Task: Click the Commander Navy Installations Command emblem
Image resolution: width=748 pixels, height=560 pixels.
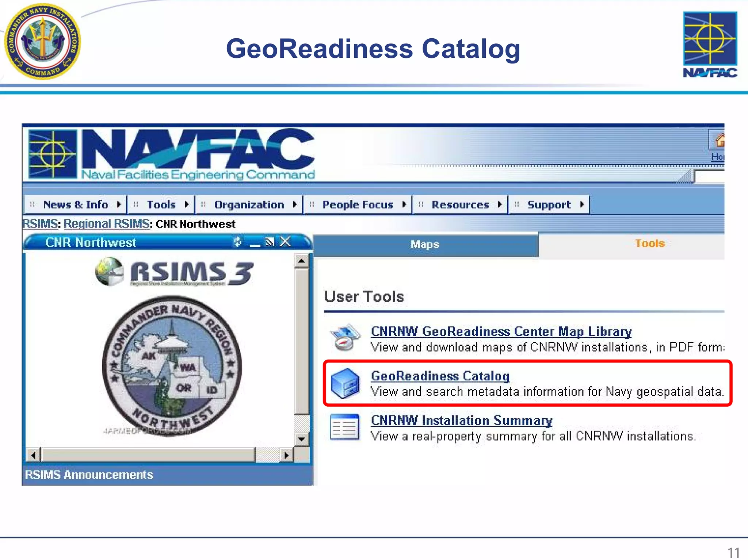Action: (x=42, y=41)
